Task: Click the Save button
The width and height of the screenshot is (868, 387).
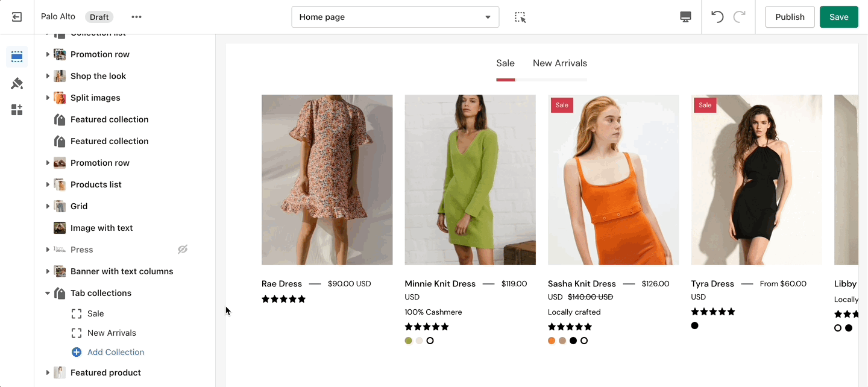Action: (838, 17)
